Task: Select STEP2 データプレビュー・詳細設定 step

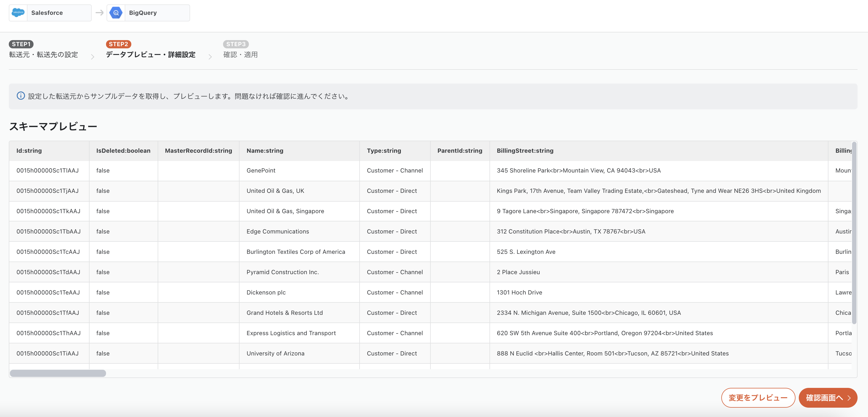Action: point(150,54)
